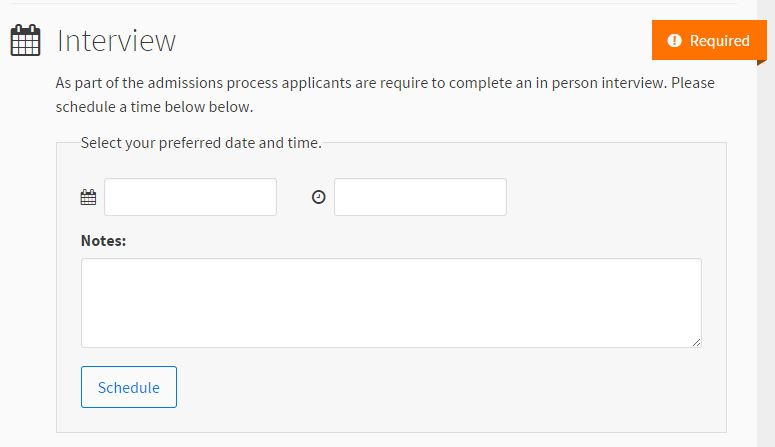
Task: Click the admissions process description text
Action: click(x=385, y=83)
